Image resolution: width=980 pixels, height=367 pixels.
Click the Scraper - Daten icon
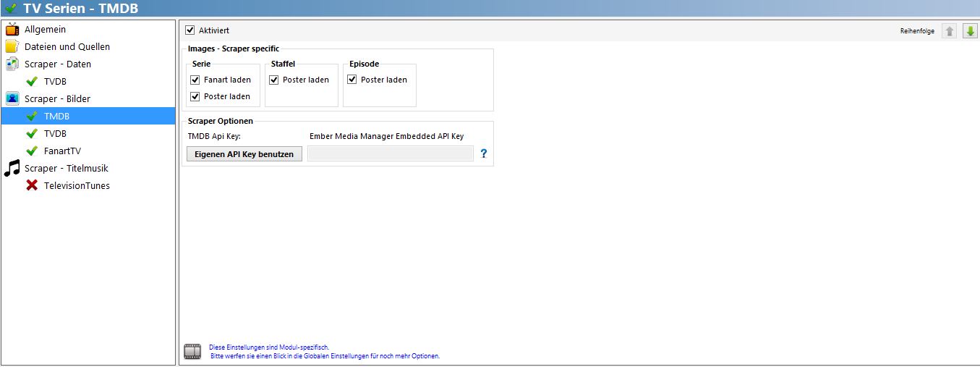tap(12, 64)
